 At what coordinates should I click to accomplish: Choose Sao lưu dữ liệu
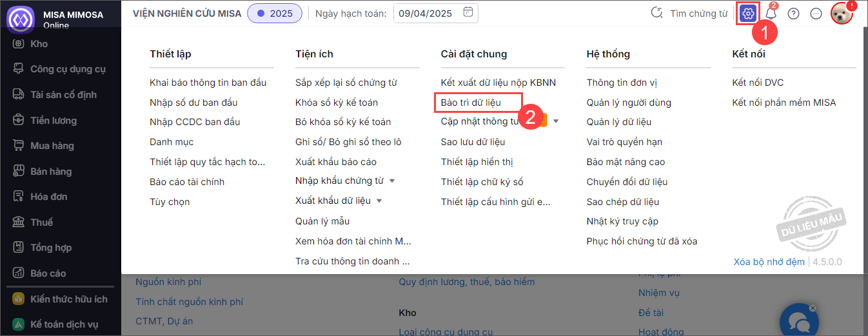pos(473,142)
